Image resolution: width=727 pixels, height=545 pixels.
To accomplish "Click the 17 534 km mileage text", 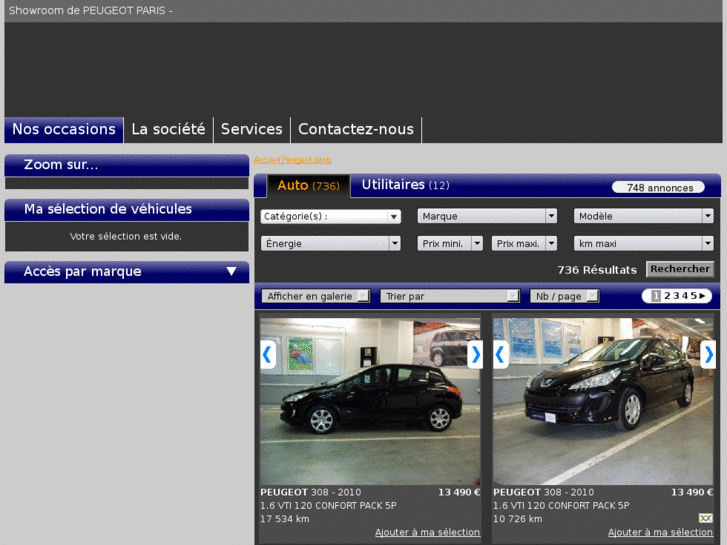I will [285, 519].
